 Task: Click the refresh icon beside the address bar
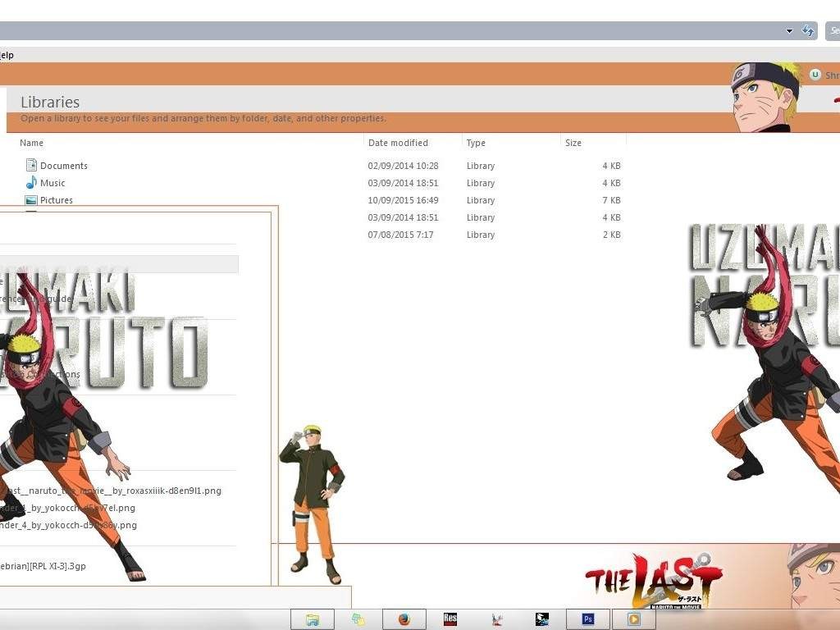808,30
